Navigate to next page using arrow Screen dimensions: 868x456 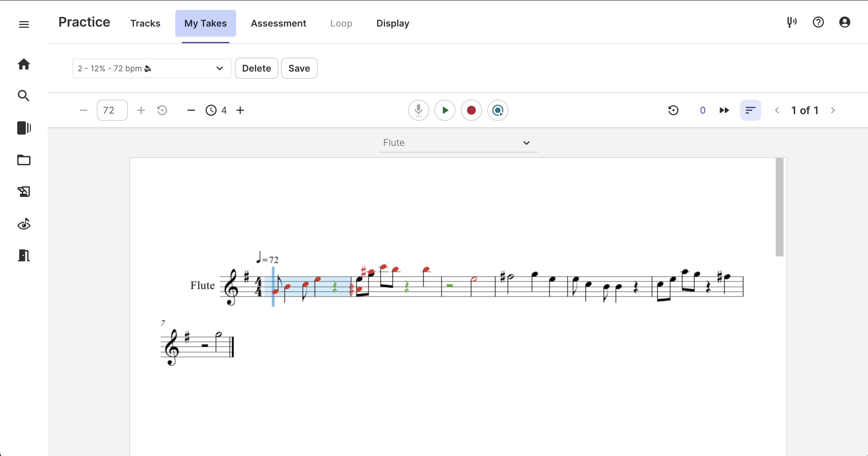833,111
